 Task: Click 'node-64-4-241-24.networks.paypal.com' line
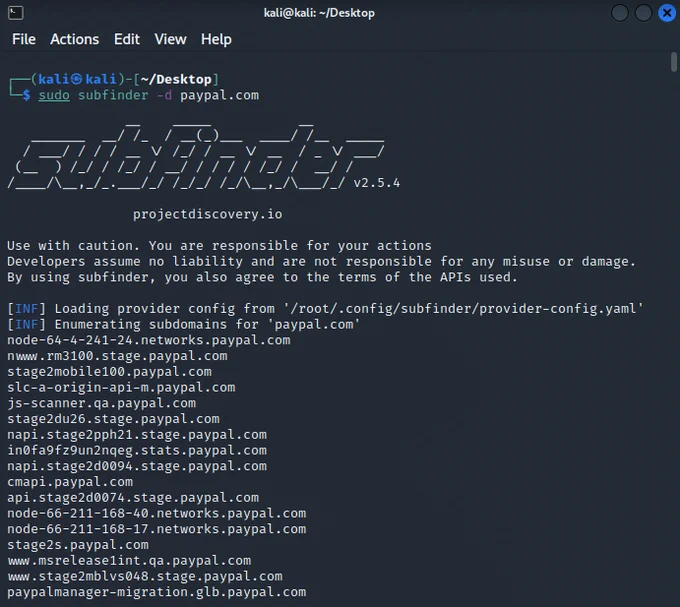pyautogui.click(x=149, y=340)
